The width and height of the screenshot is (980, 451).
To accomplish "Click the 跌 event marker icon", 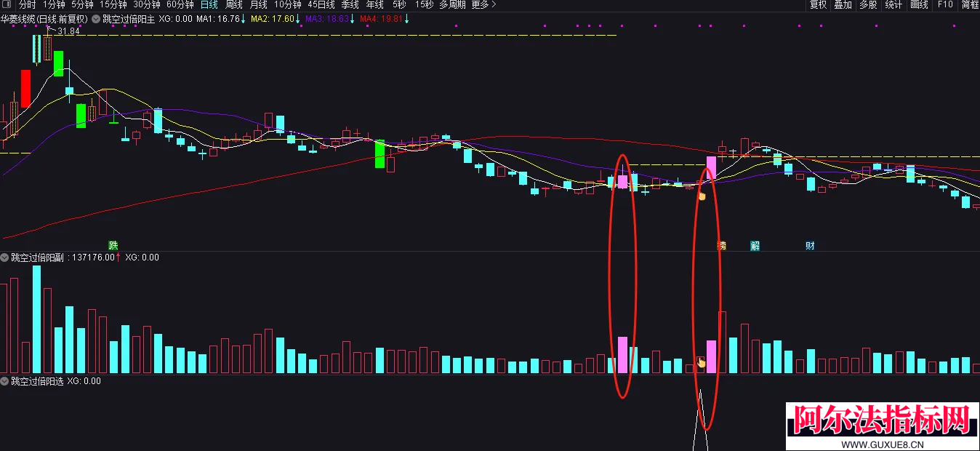I will (x=113, y=246).
